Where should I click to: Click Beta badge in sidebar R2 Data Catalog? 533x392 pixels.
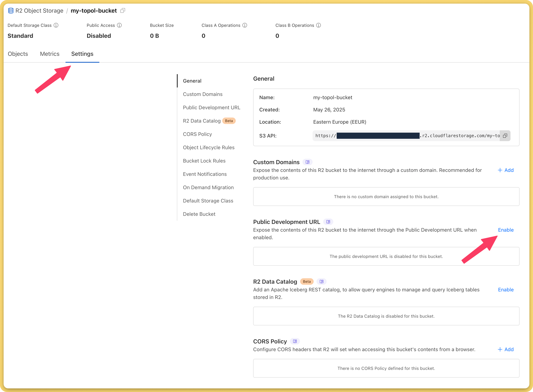tap(229, 121)
